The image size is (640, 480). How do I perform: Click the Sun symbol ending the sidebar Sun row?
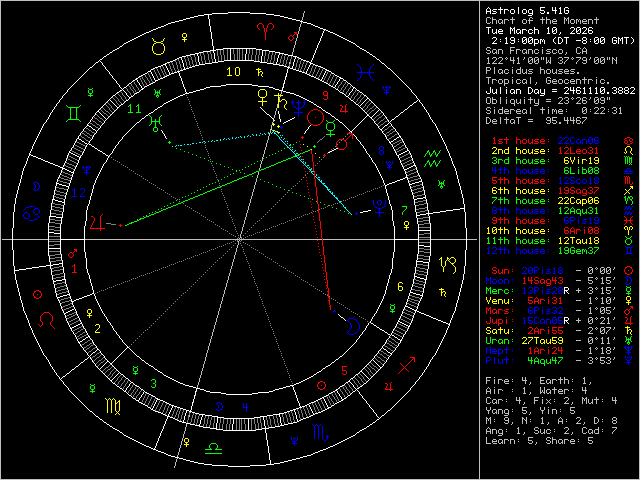629,270
